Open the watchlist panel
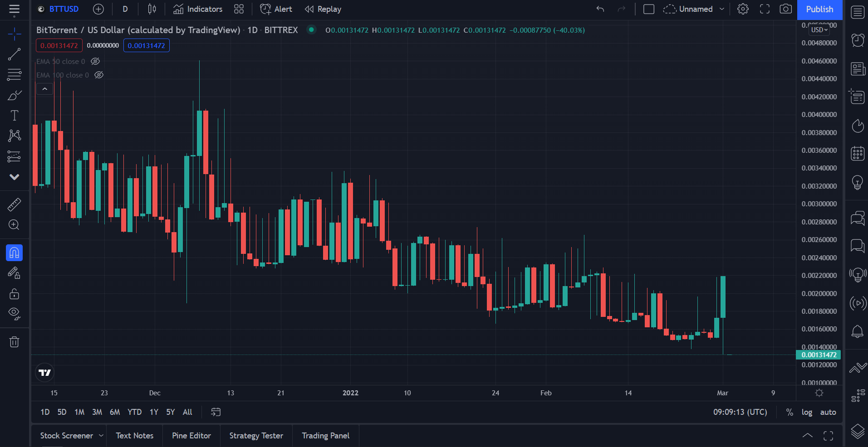 857,12
